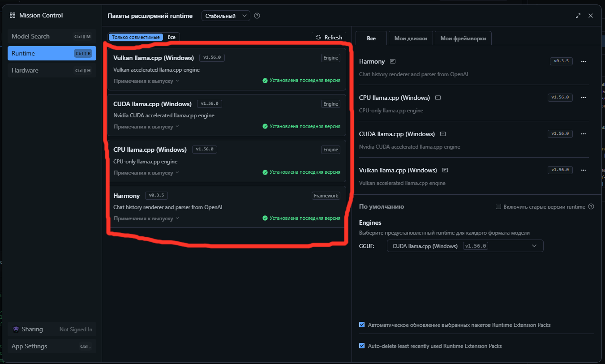Click the По умолчанию section heading

(x=382, y=207)
